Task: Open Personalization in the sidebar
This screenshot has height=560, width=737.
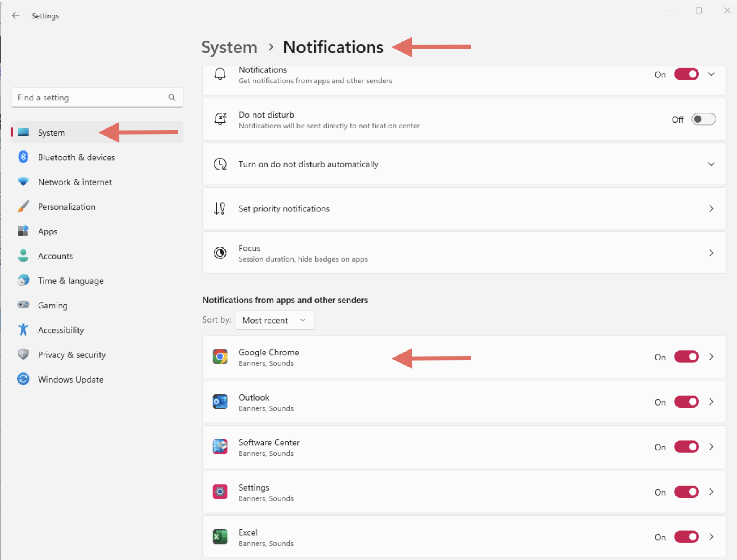Action: pos(67,207)
